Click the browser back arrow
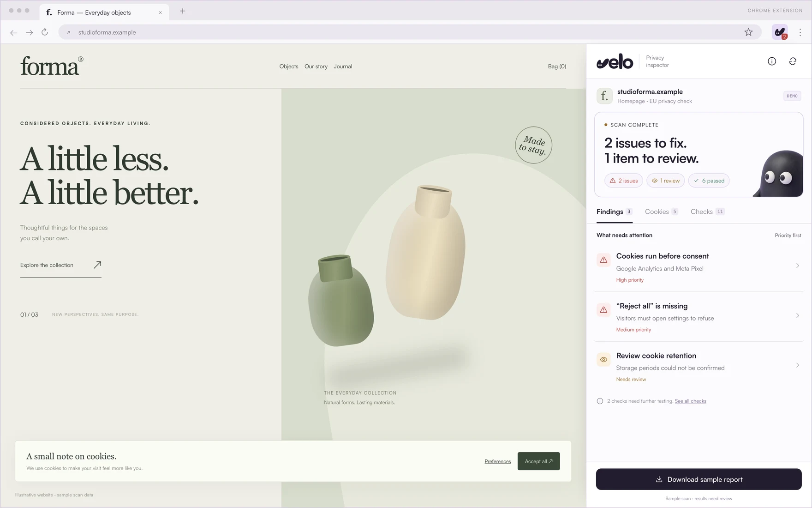Viewport: 812px width, 508px height. (14, 32)
